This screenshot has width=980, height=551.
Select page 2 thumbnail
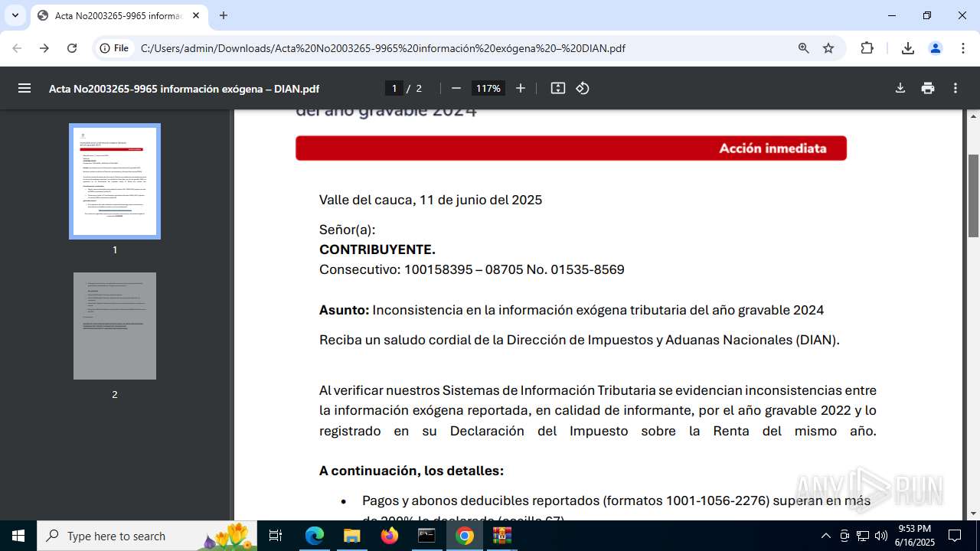(x=115, y=326)
